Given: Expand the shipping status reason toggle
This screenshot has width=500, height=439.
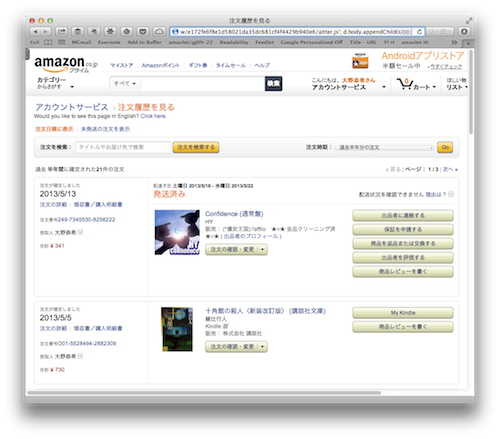Looking at the screenshot, I should [451, 194].
